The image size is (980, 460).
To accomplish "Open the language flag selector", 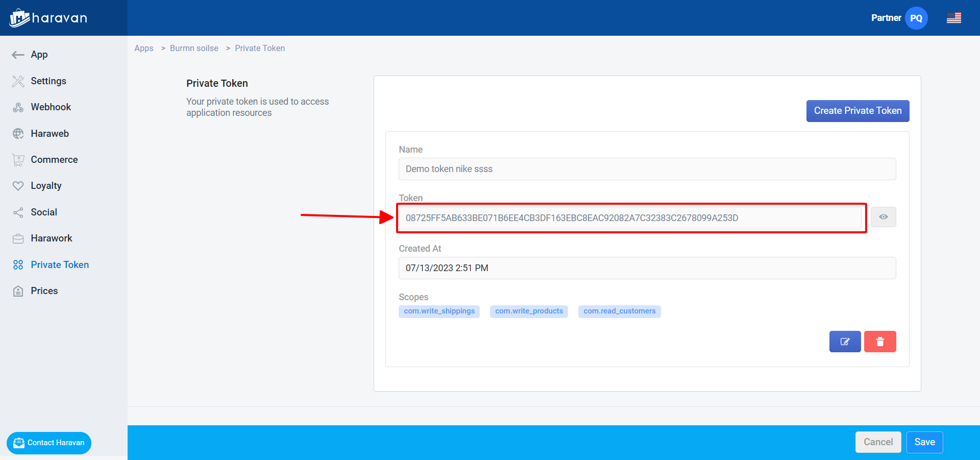I will pyautogui.click(x=953, y=18).
